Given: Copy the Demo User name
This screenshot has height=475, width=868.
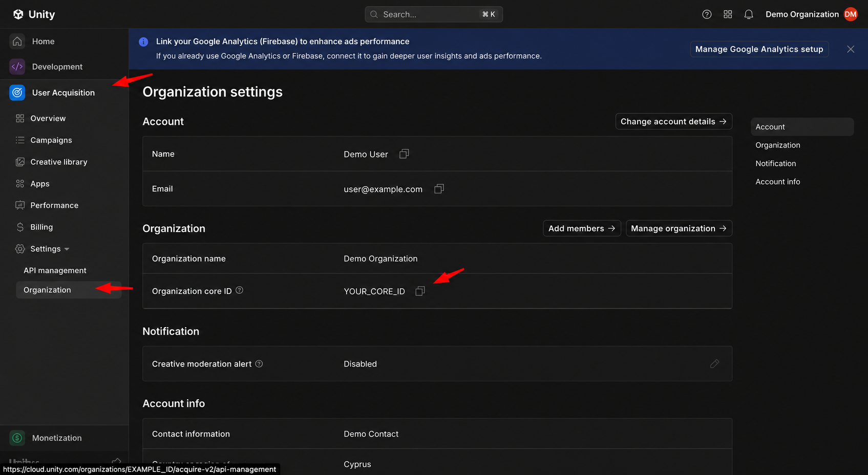Looking at the screenshot, I should pyautogui.click(x=404, y=154).
